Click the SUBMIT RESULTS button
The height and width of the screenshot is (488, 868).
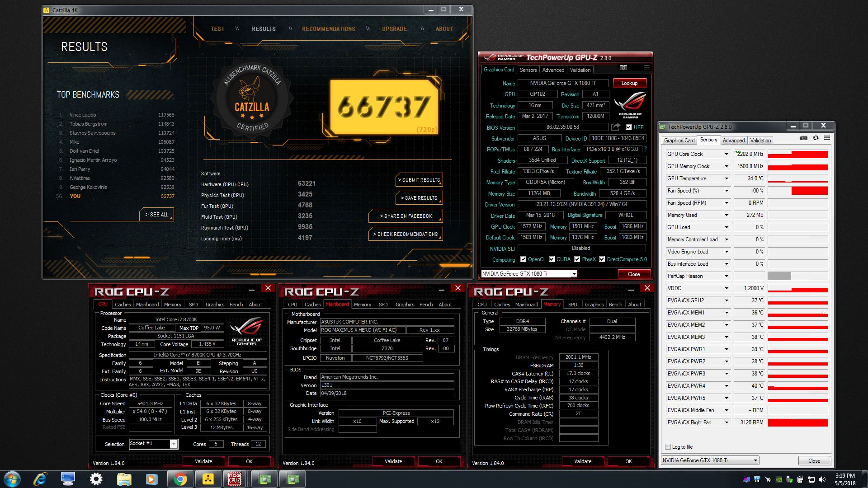(x=419, y=180)
